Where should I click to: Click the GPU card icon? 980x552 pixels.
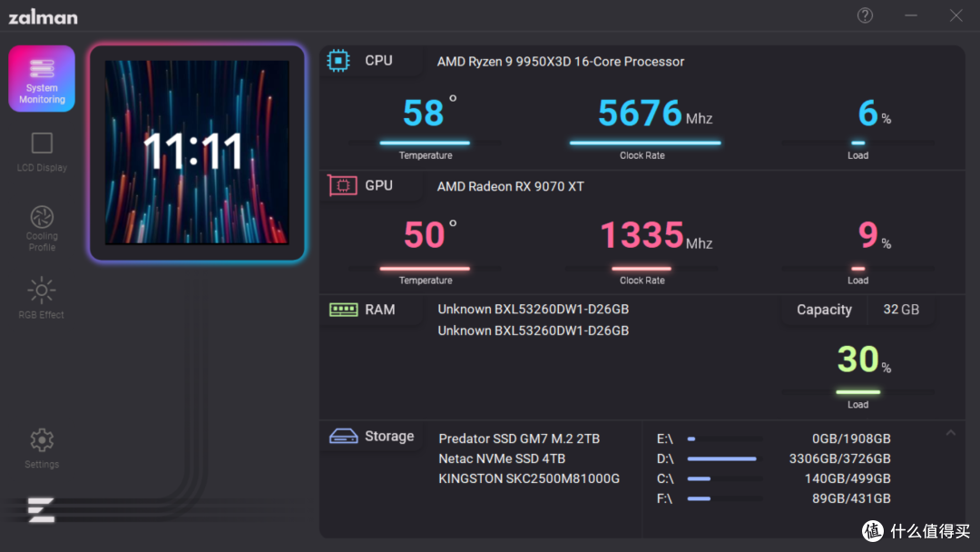(x=342, y=186)
